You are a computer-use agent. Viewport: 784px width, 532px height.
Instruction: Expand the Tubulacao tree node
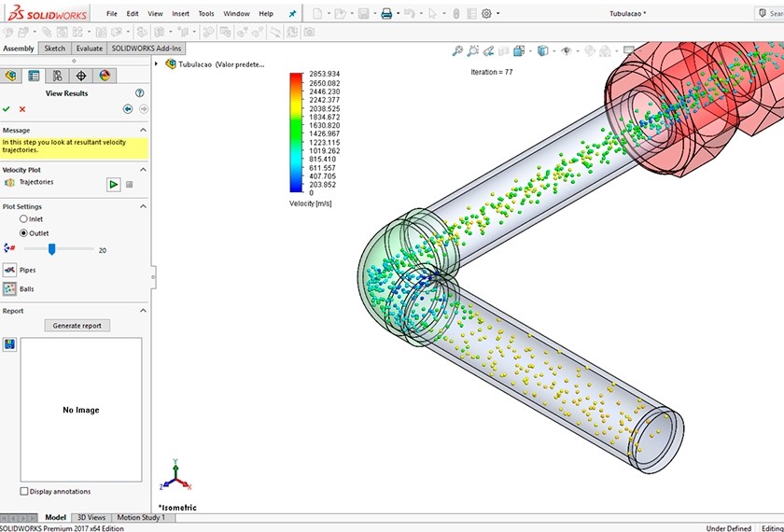157,64
